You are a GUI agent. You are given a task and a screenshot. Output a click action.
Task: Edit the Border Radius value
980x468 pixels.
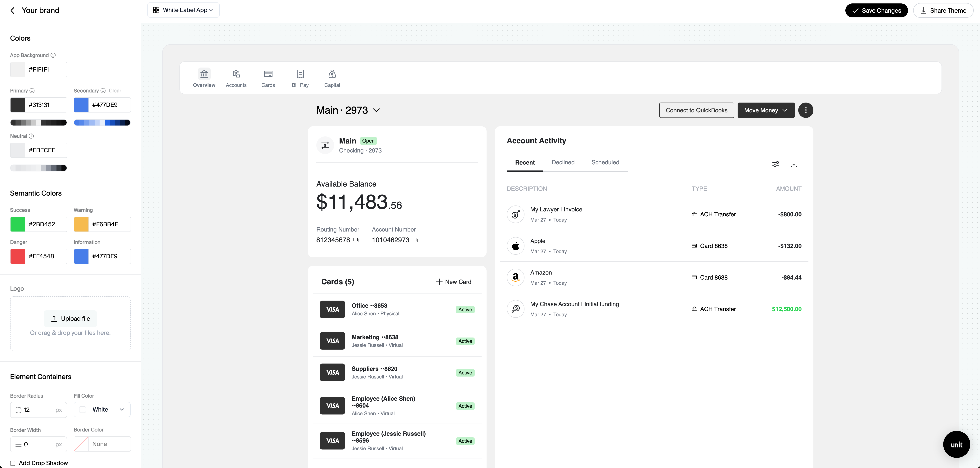pyautogui.click(x=38, y=409)
